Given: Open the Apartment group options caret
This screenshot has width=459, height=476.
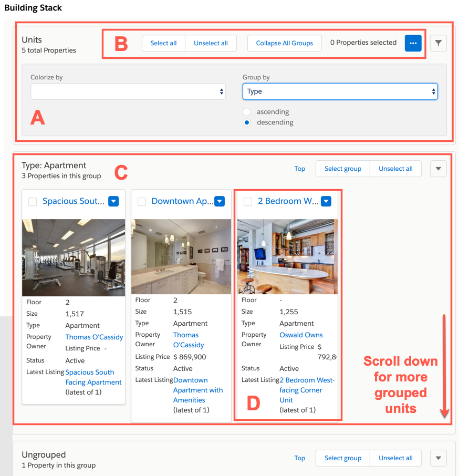Looking at the screenshot, I should click(x=438, y=169).
